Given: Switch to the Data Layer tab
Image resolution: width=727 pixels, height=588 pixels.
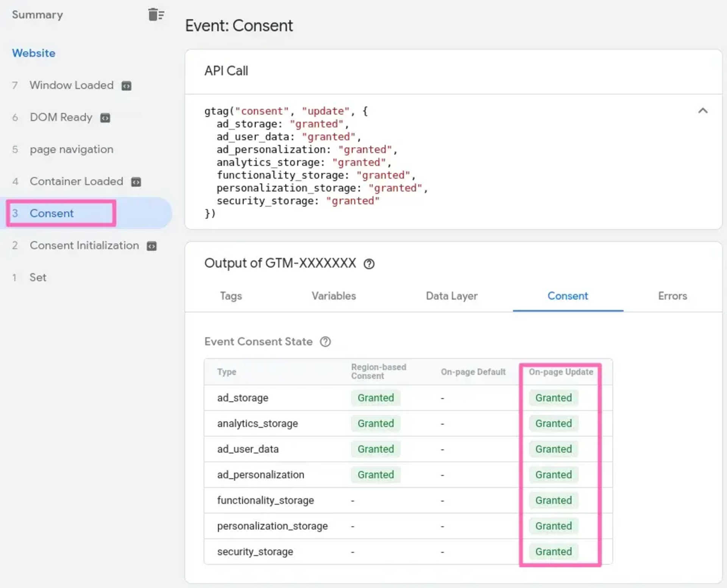Looking at the screenshot, I should tap(451, 296).
